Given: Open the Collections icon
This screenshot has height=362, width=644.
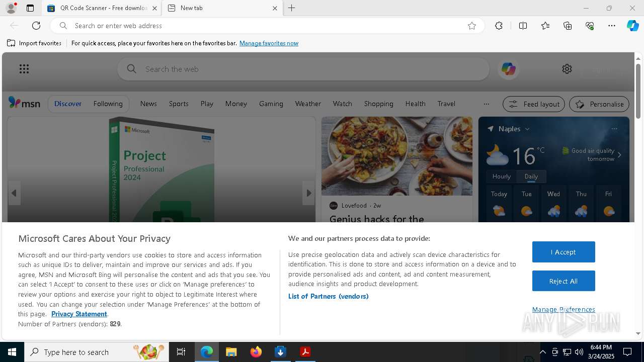Looking at the screenshot, I should [568, 26].
